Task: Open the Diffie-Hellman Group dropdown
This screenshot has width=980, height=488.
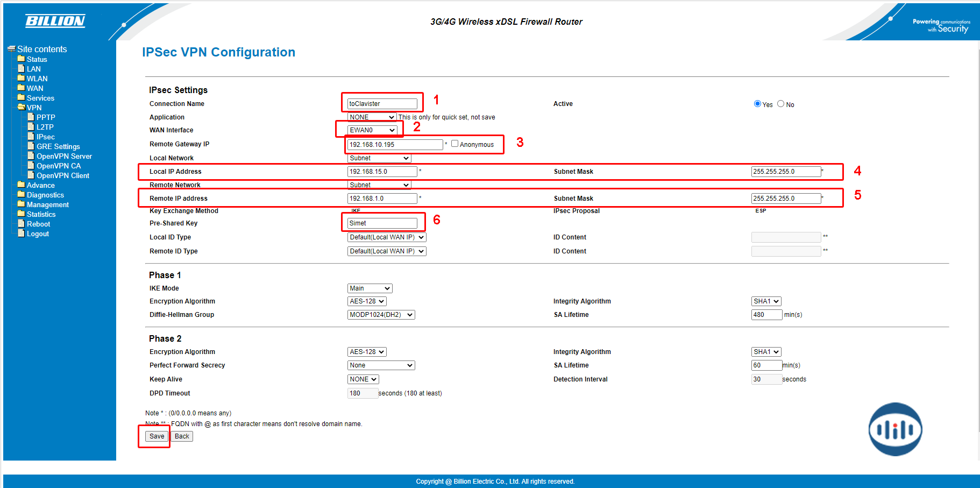Action: pyautogui.click(x=381, y=315)
